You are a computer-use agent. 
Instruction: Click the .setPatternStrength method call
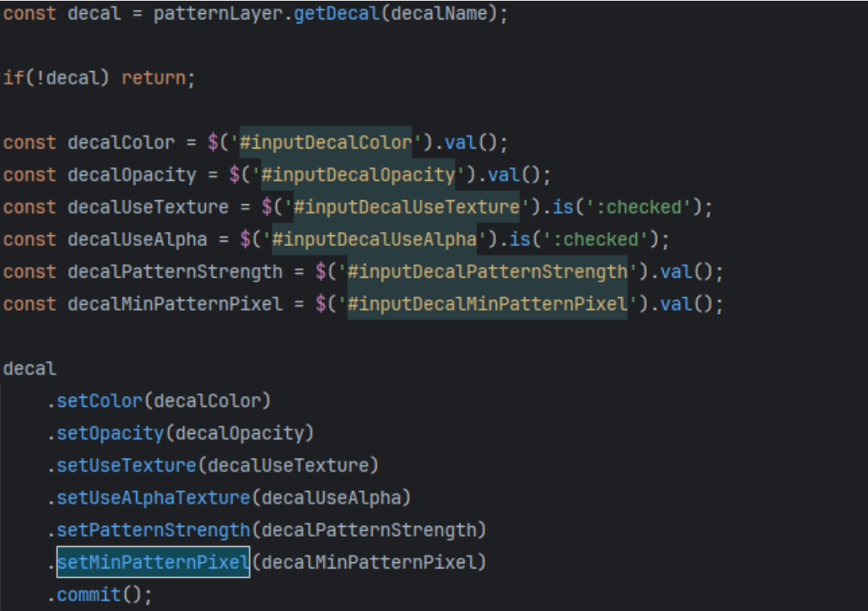pyautogui.click(x=153, y=530)
